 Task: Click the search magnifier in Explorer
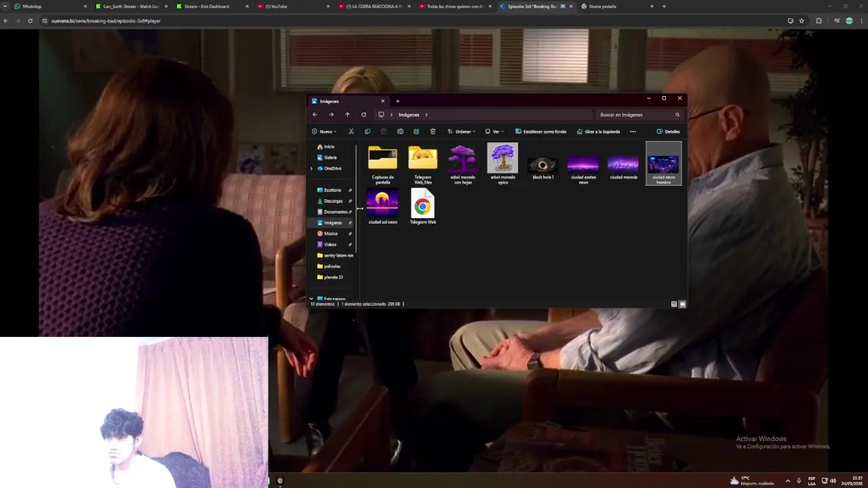(677, 115)
